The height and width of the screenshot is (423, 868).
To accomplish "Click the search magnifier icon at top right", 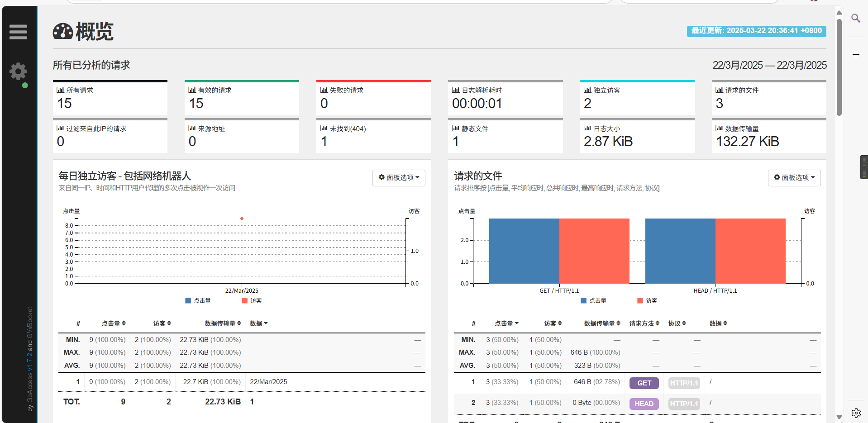I will point(856,19).
